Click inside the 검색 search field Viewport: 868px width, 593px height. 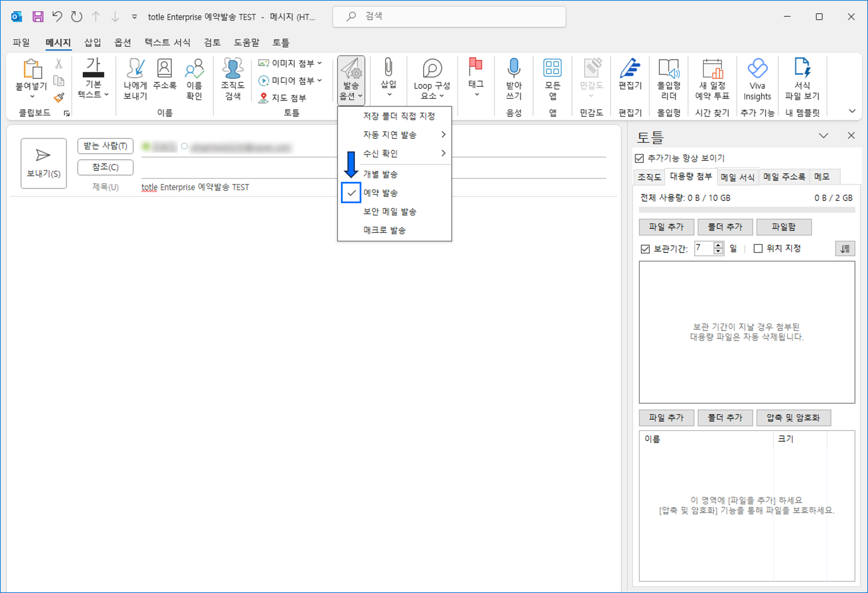tap(448, 16)
